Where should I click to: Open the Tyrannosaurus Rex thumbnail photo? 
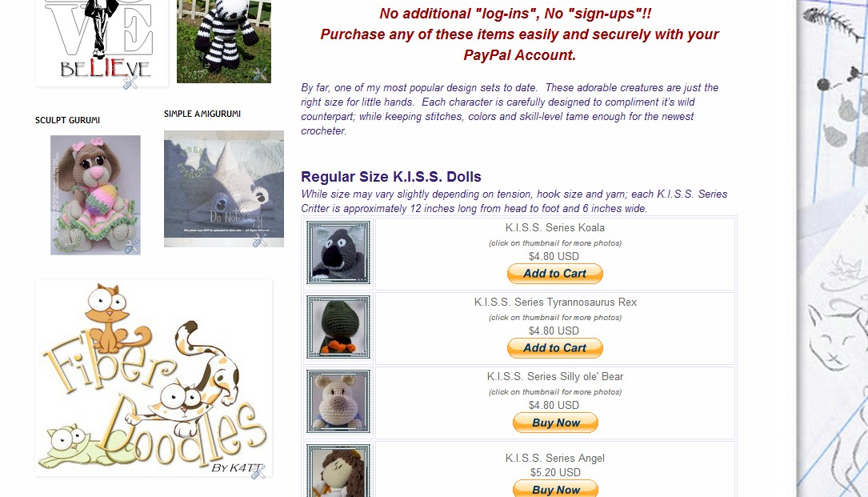coord(338,327)
